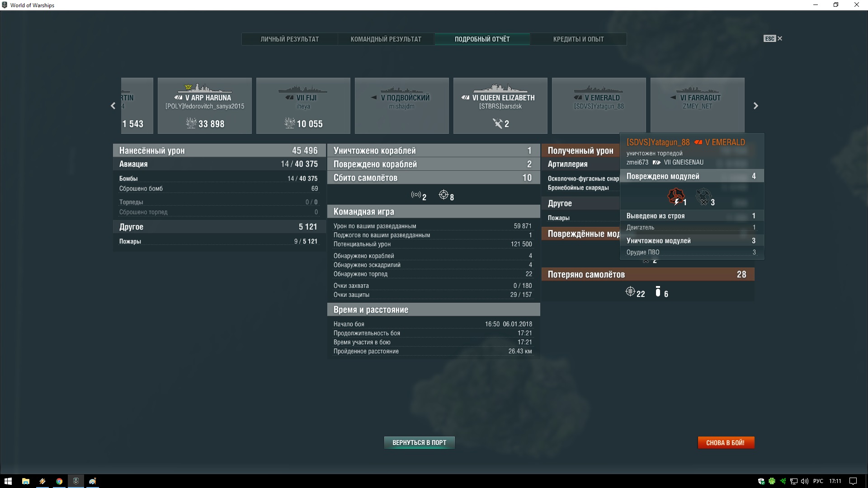Click the Повреждено кораблей row
The height and width of the screenshot is (488, 868).
pos(434,164)
